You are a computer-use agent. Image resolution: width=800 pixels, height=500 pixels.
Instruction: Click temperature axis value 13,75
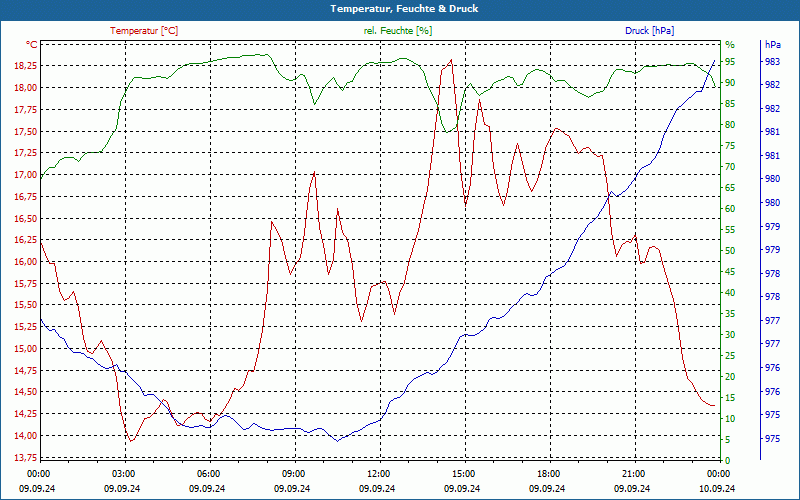(x=26, y=458)
